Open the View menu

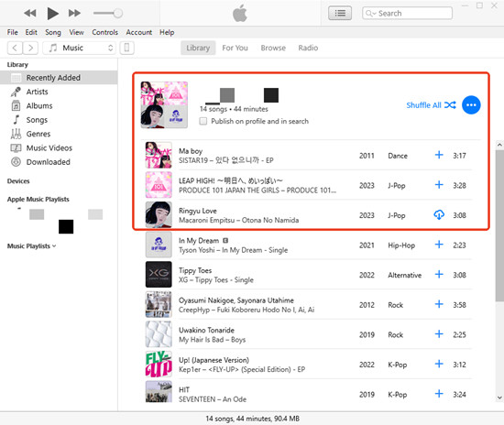coord(76,32)
